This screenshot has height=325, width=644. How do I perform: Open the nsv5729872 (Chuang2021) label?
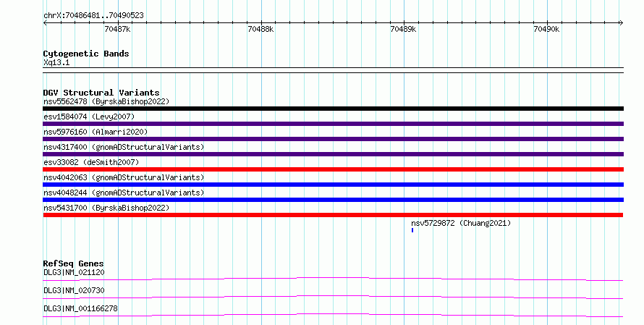pyautogui.click(x=461, y=223)
